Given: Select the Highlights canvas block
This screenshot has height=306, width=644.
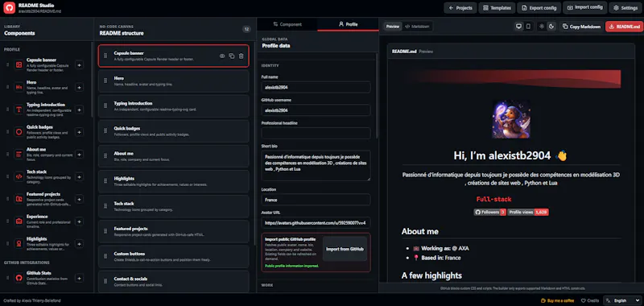Looking at the screenshot, I should (173, 181).
